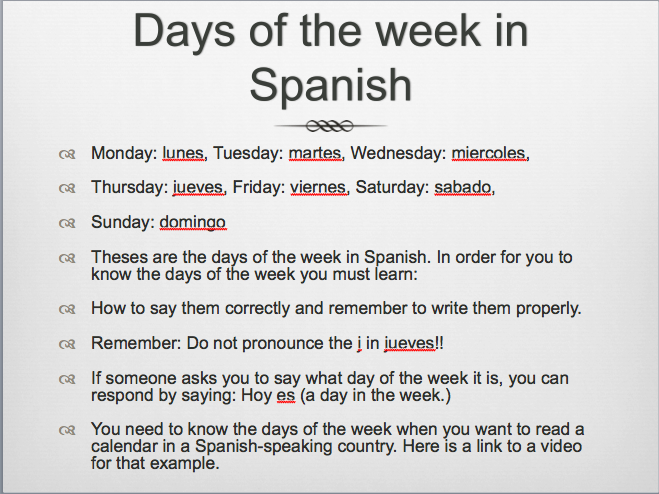Click the underlined word "lunes"
659x494 pixels.
[x=183, y=154]
